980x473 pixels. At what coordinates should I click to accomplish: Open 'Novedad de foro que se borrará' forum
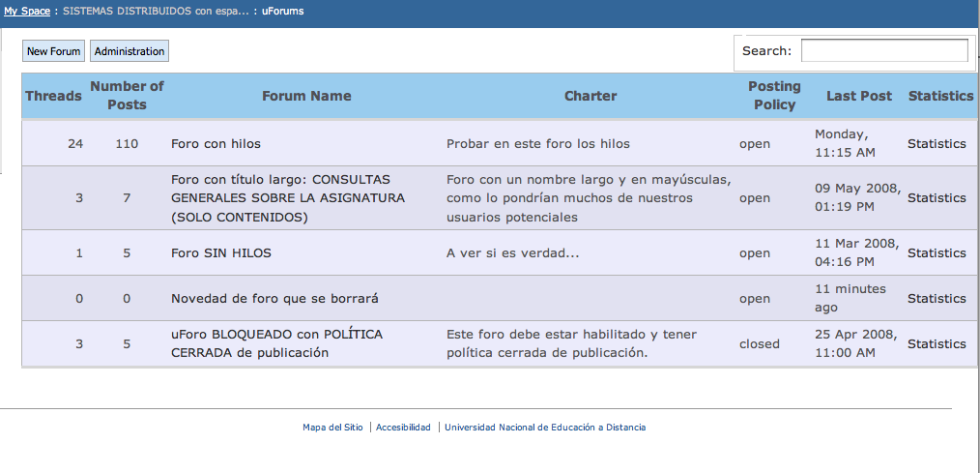274,299
